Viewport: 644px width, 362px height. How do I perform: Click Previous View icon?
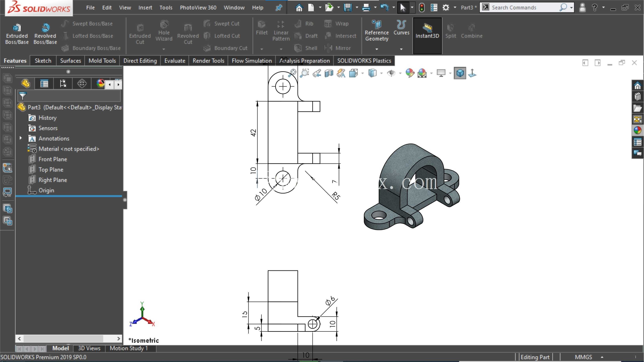click(317, 73)
